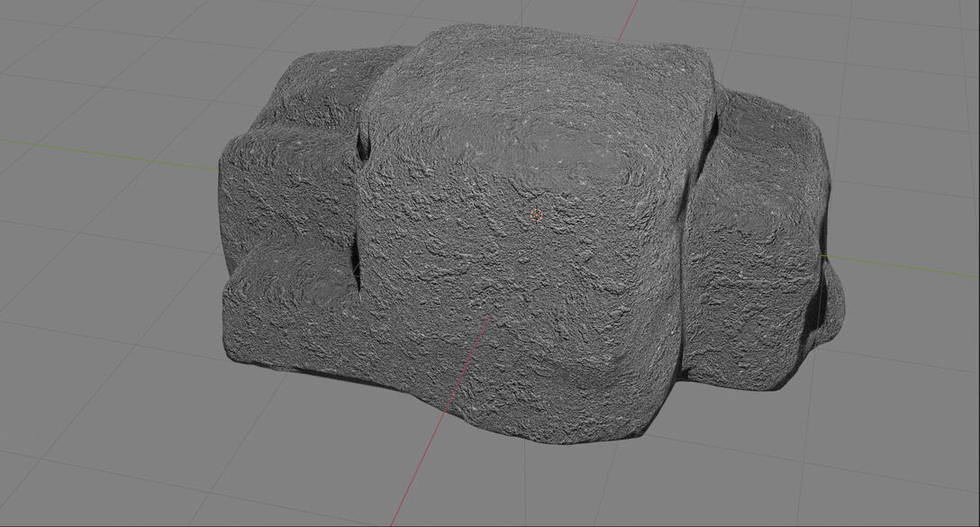Image resolution: width=980 pixels, height=527 pixels.
Task: Click the right block of the rock mesh
Action: tap(757, 225)
